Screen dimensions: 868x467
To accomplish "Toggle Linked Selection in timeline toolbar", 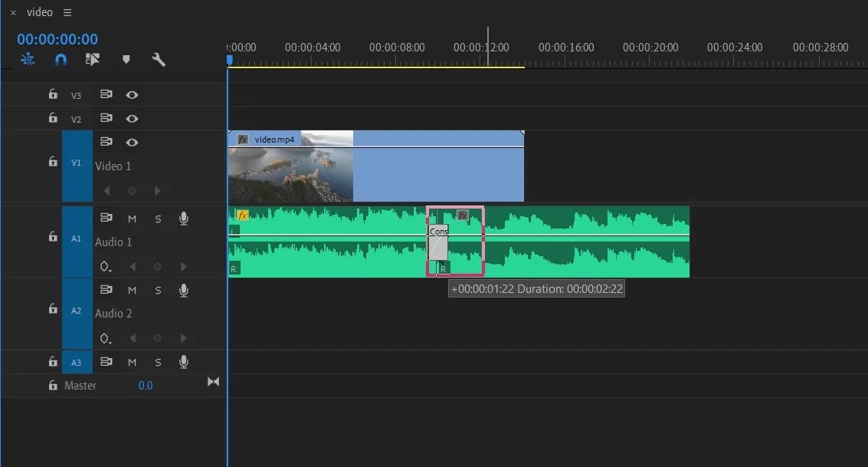I will coord(28,59).
